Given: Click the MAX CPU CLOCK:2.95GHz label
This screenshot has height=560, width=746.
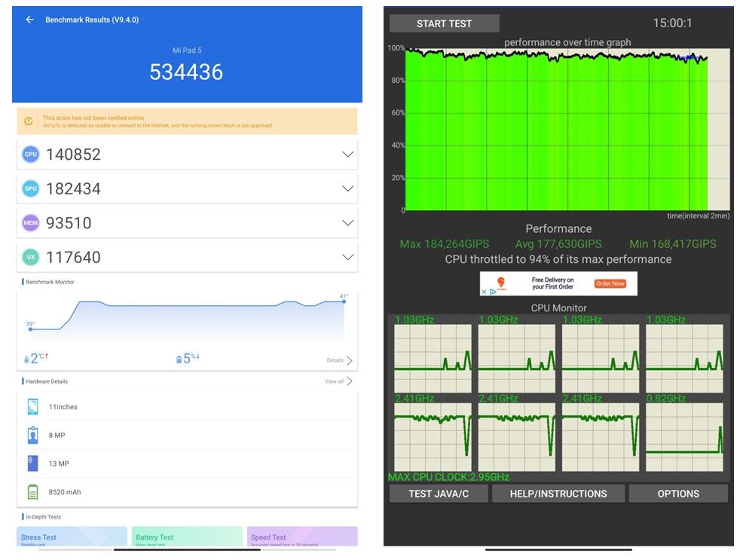Looking at the screenshot, I should coord(448,477).
